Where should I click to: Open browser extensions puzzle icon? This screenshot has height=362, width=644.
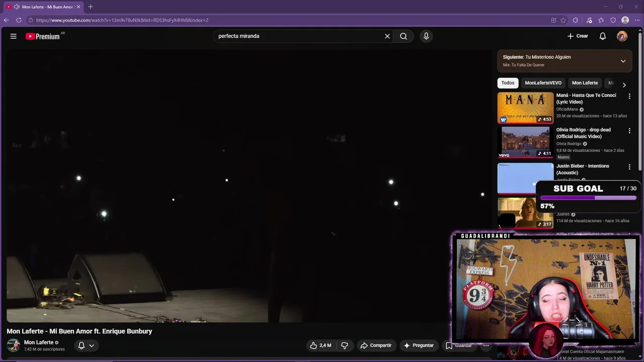pos(576,20)
